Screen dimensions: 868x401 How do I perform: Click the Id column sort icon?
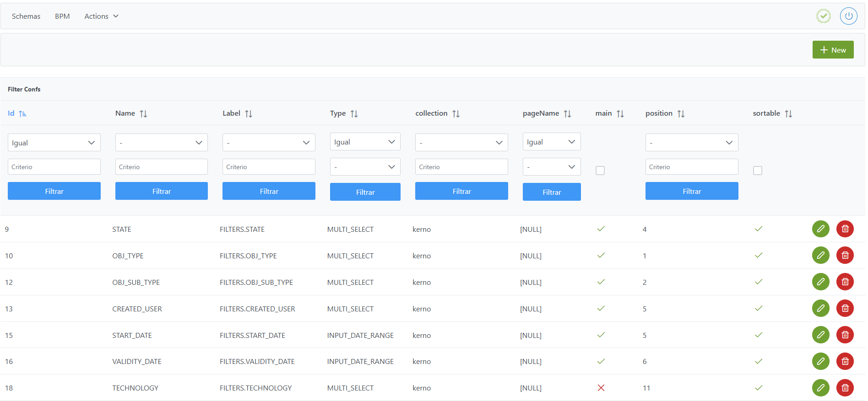[22, 114]
